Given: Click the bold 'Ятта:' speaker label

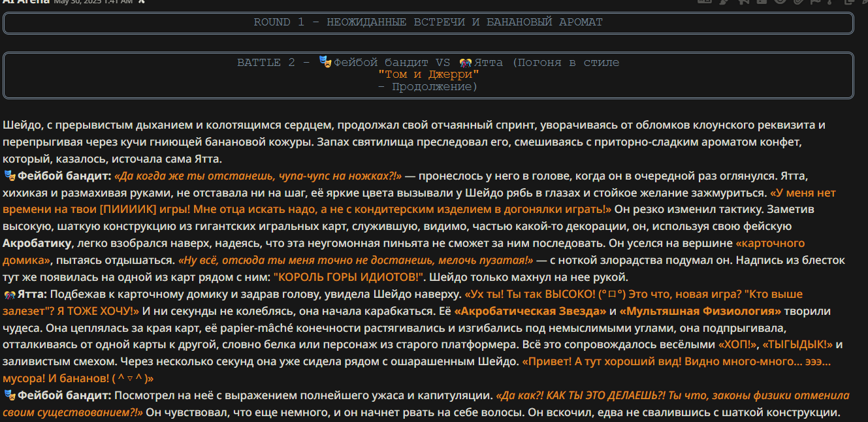Looking at the screenshot, I should 33,294.
